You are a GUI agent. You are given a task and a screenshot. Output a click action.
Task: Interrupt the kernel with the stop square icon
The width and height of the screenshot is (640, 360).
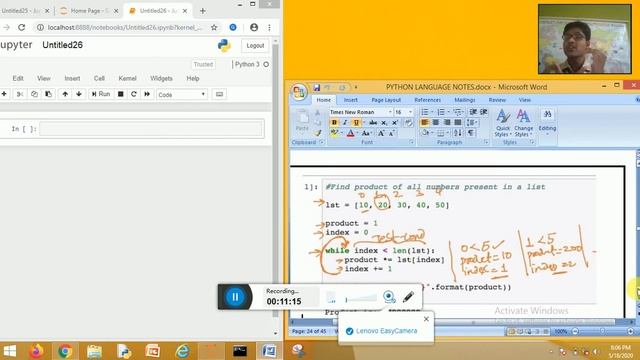click(120, 94)
